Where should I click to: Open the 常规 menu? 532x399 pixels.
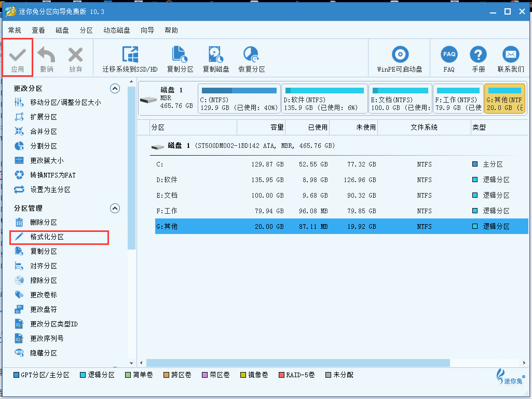15,30
